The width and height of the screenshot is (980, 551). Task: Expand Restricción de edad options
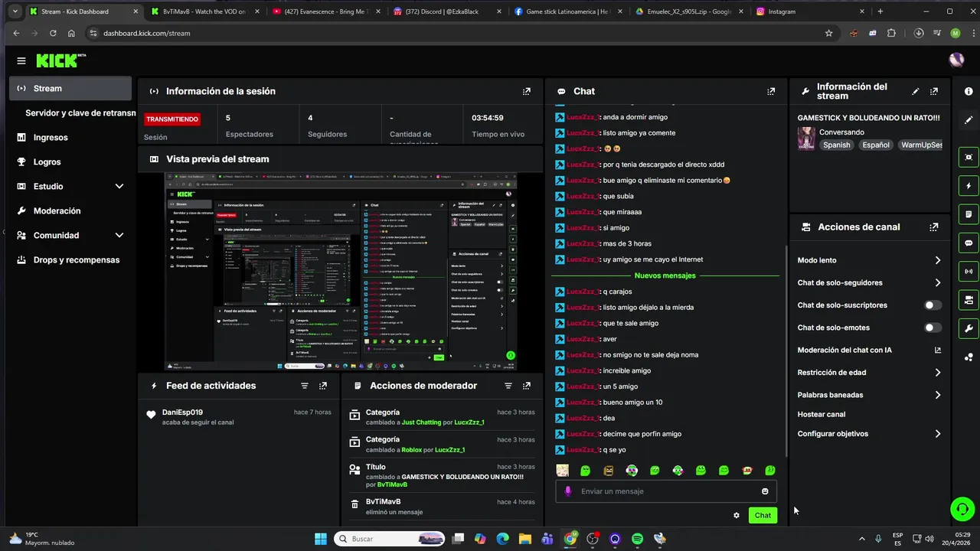coord(938,373)
